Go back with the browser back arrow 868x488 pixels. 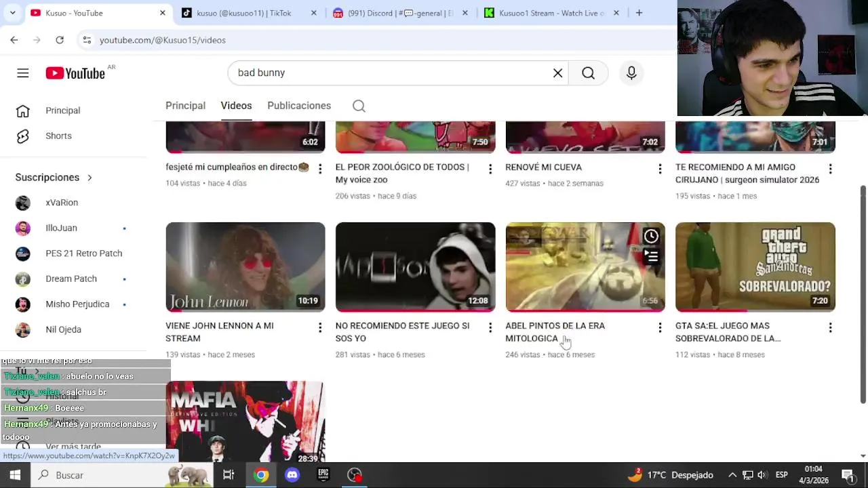pyautogui.click(x=14, y=40)
